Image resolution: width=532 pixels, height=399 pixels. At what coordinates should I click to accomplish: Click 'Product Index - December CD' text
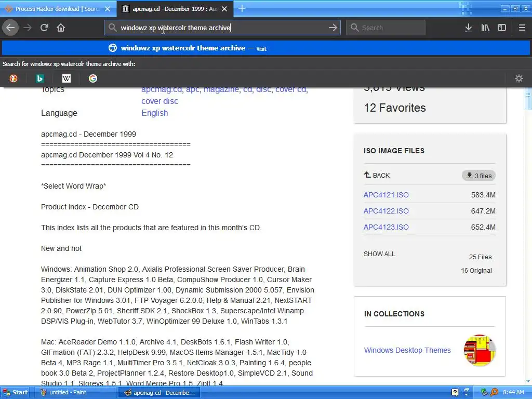tap(90, 207)
